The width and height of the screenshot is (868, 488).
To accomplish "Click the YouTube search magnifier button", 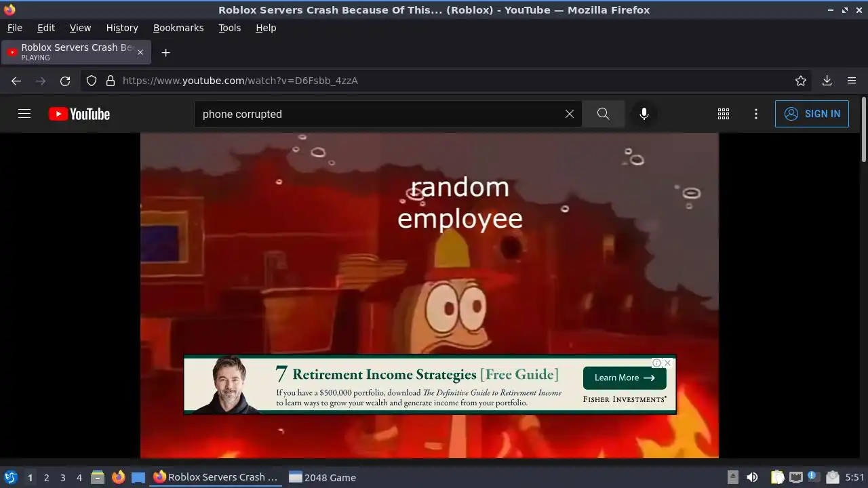I will click(603, 114).
